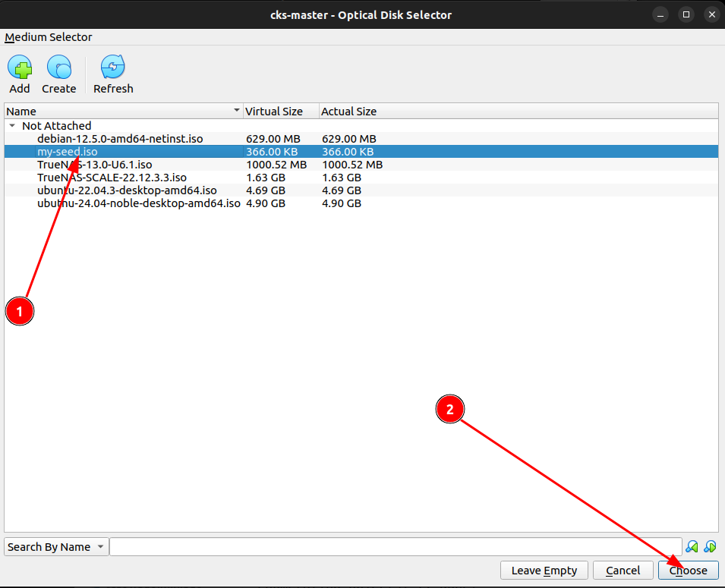
Task: Select debian-12.5.0-amd64-netinst.iso
Action: [x=120, y=139]
